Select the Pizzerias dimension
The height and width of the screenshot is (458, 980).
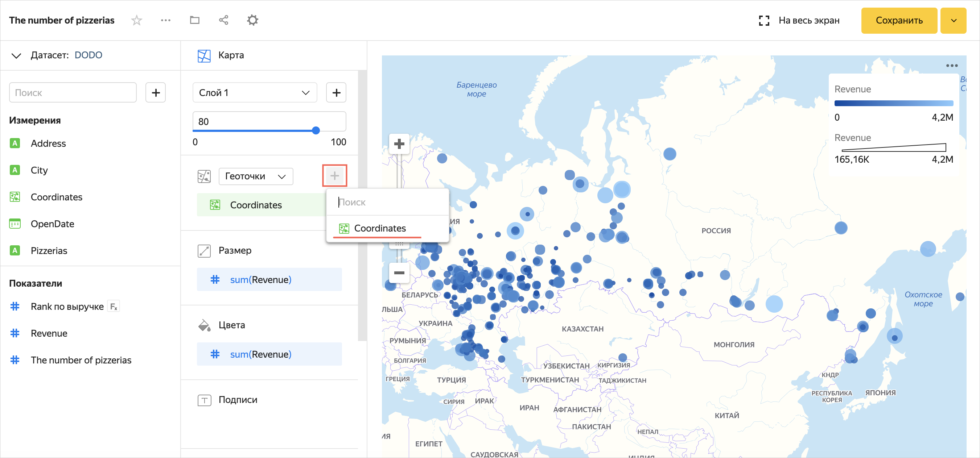point(49,251)
